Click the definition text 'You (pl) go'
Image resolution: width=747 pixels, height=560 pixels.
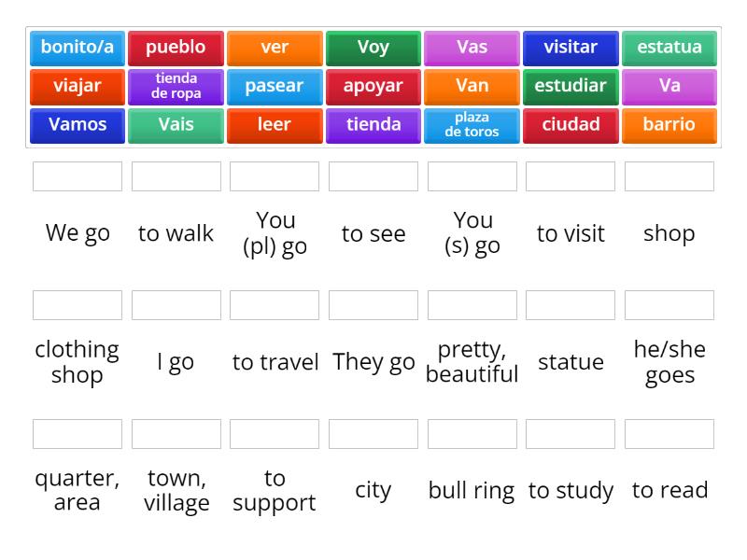coord(275,233)
